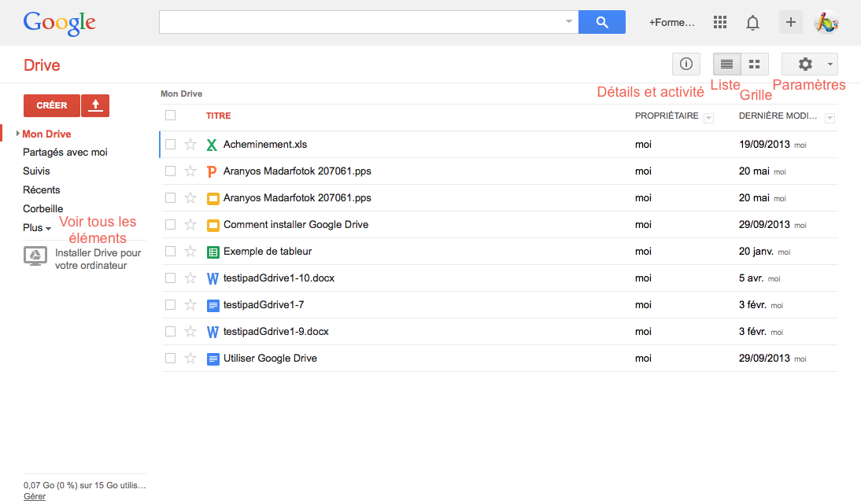Click the Gérer storage link
This screenshot has width=861, height=504.
(35, 496)
